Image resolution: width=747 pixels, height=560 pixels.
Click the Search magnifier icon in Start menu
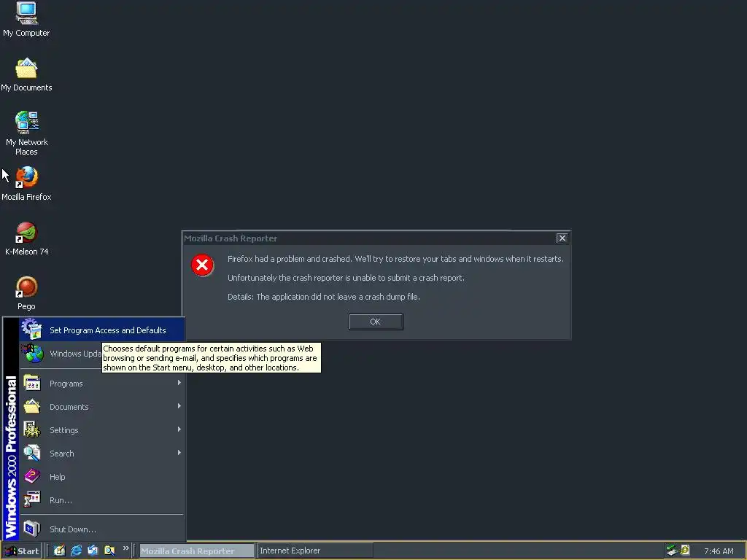click(x=32, y=453)
